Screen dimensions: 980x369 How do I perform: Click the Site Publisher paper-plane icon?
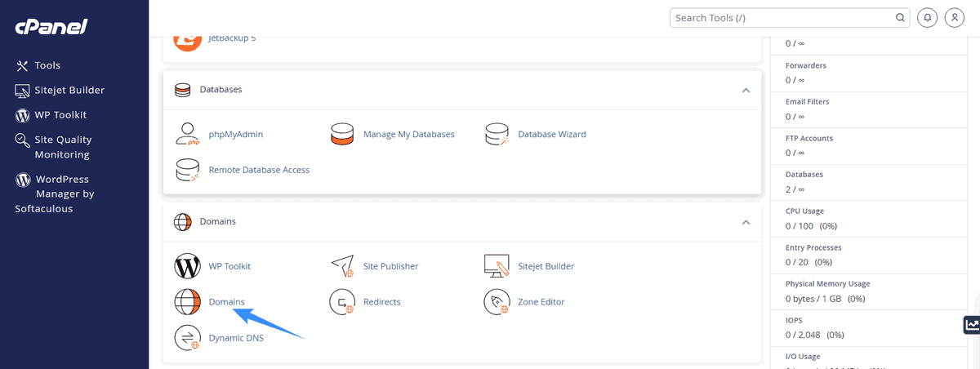click(x=342, y=266)
